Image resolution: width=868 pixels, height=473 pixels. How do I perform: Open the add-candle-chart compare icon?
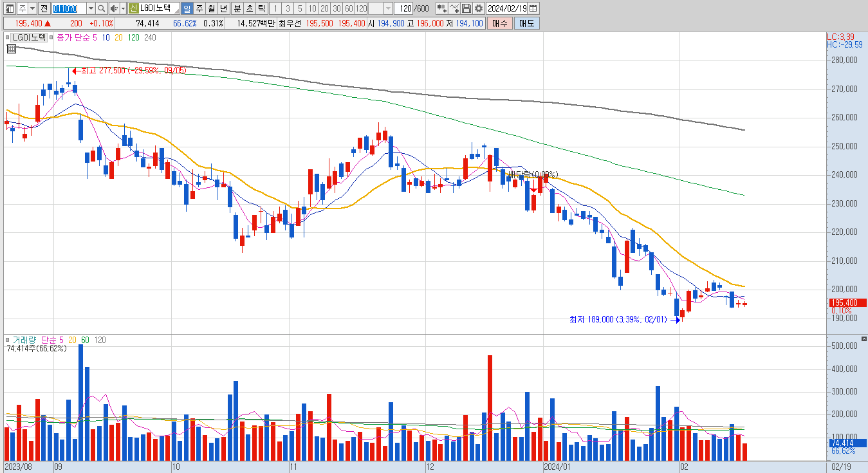tap(442, 8)
